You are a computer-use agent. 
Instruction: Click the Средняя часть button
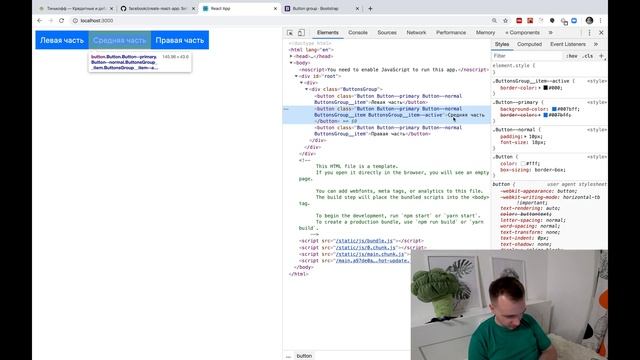(120, 40)
